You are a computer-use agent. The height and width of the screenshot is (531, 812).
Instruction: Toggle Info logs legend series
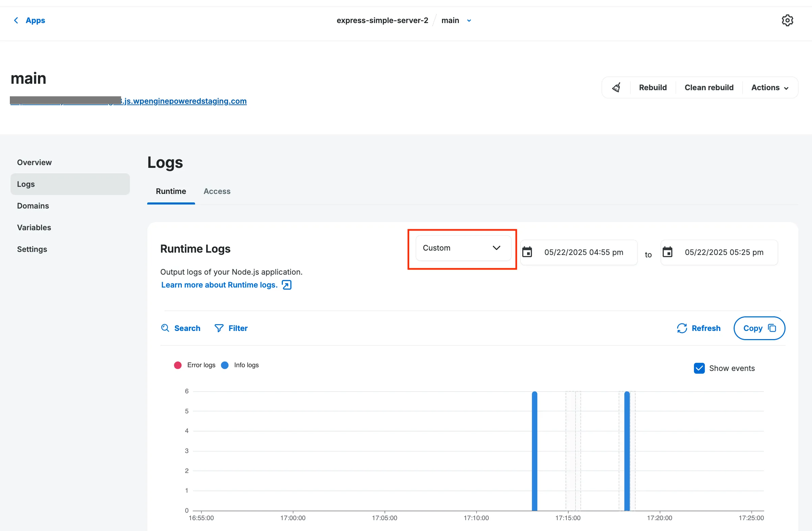225,365
